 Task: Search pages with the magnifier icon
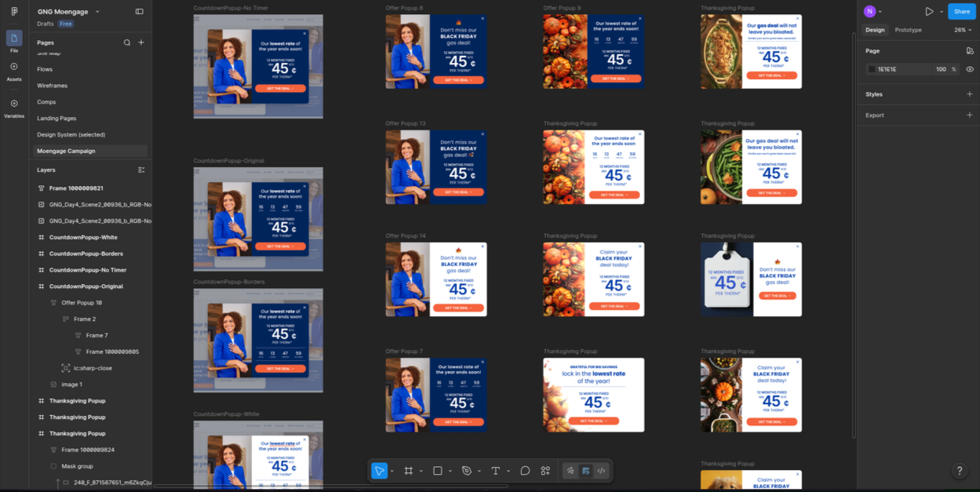[x=127, y=43]
